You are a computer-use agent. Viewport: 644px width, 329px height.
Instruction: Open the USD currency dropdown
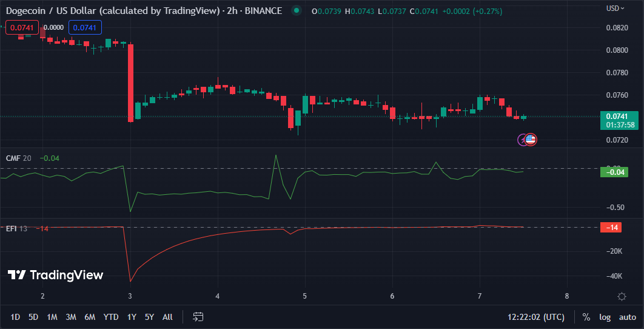point(615,8)
